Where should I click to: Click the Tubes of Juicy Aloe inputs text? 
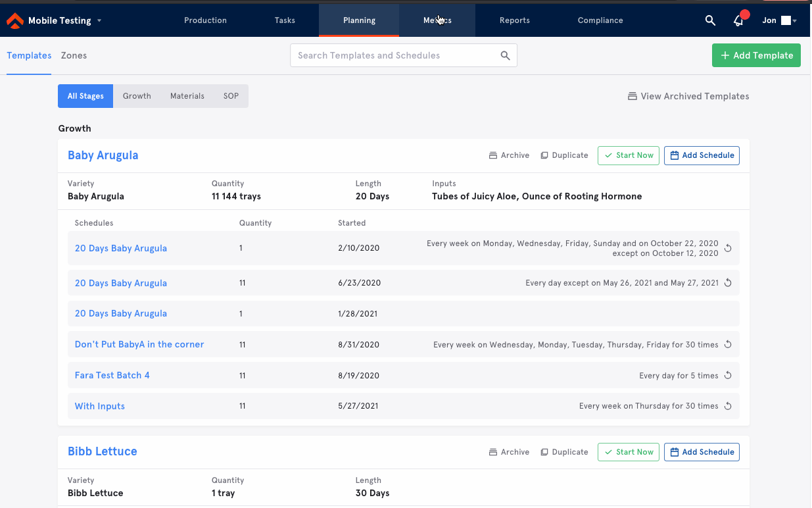[x=537, y=196]
